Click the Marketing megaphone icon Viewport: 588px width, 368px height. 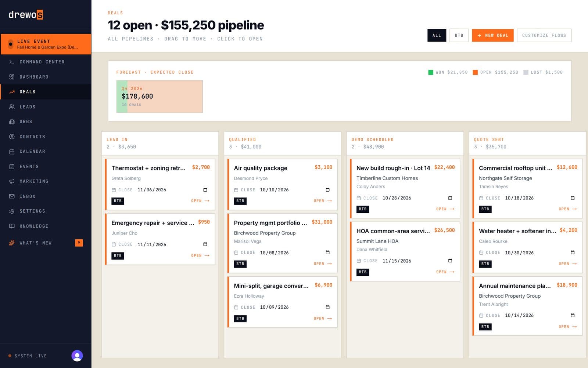(x=12, y=181)
